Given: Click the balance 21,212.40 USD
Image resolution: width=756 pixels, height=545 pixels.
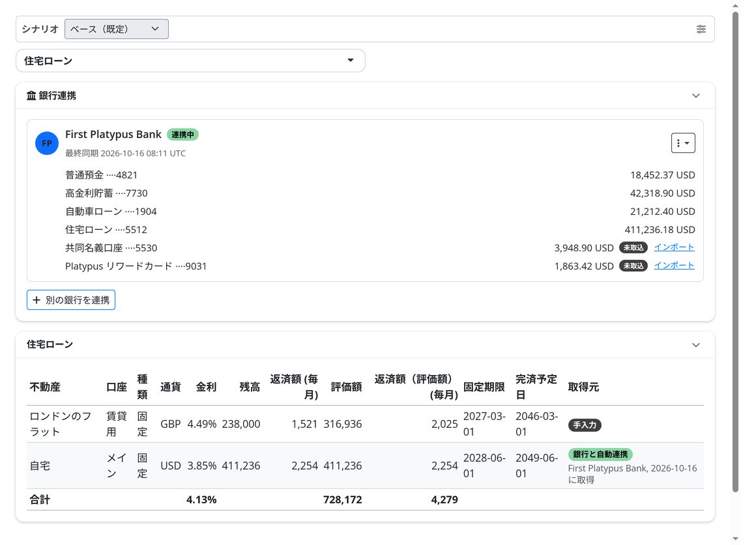Looking at the screenshot, I should click(662, 212).
